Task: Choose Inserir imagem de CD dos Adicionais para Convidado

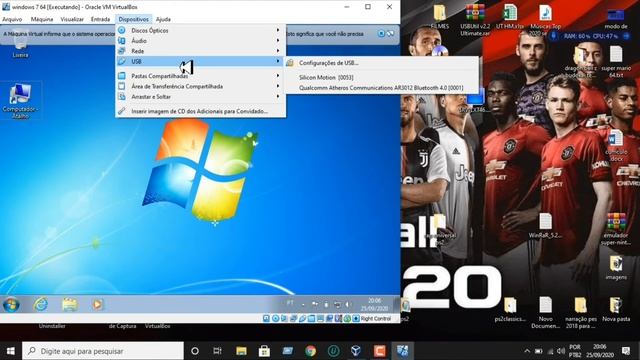Action: click(x=200, y=111)
